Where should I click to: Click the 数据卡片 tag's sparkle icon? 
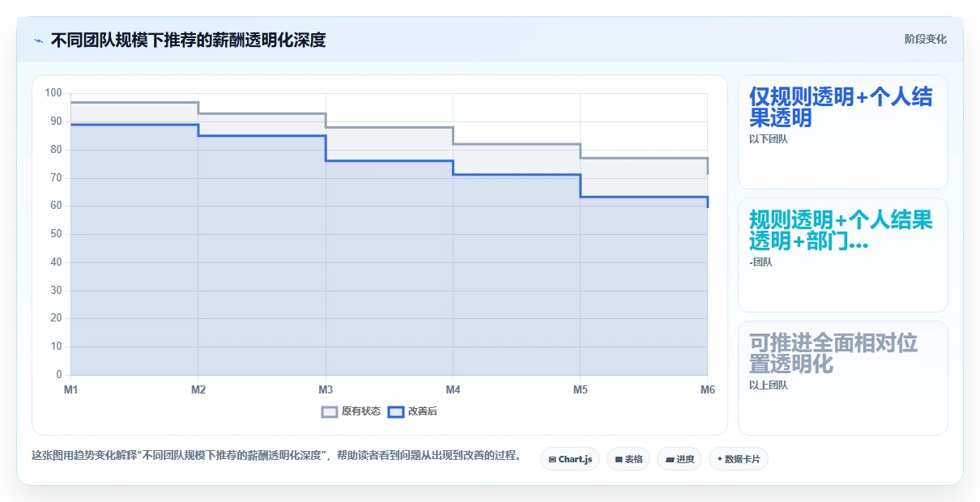coord(719,460)
